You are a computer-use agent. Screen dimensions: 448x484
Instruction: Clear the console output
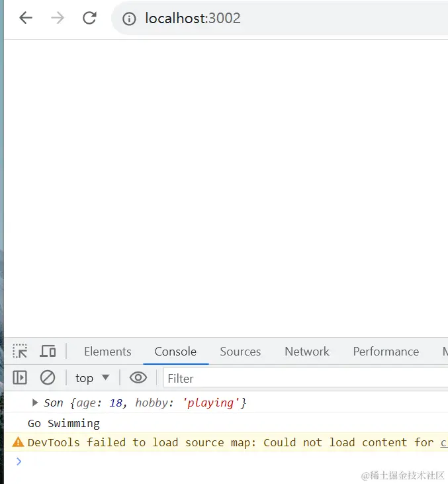[x=48, y=377]
